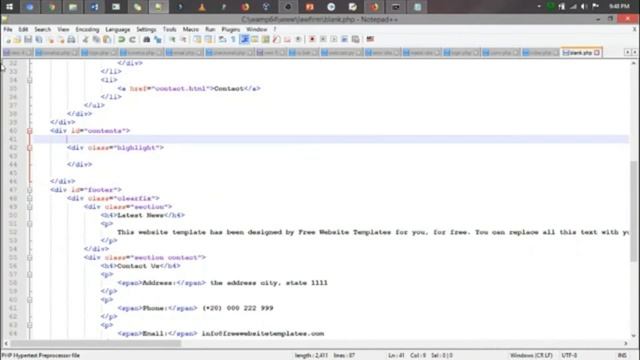Open the Plugins menu
Screen dimensions: 640x360
(x=231, y=29)
